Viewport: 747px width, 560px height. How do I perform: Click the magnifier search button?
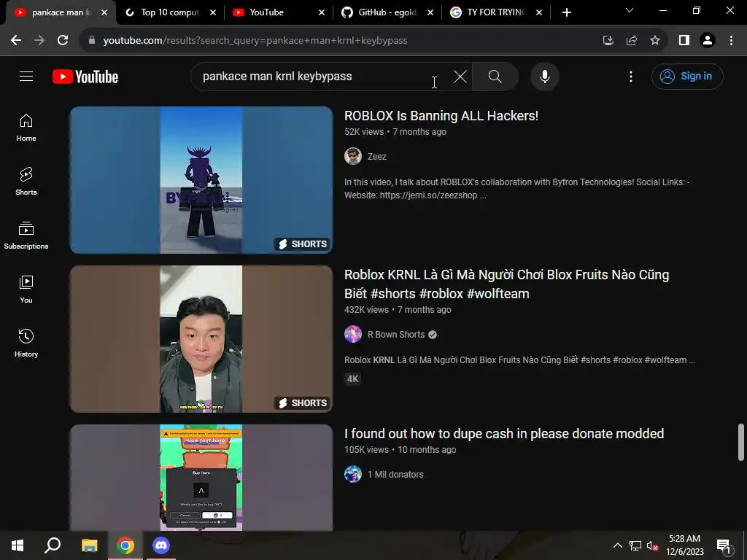click(x=495, y=76)
